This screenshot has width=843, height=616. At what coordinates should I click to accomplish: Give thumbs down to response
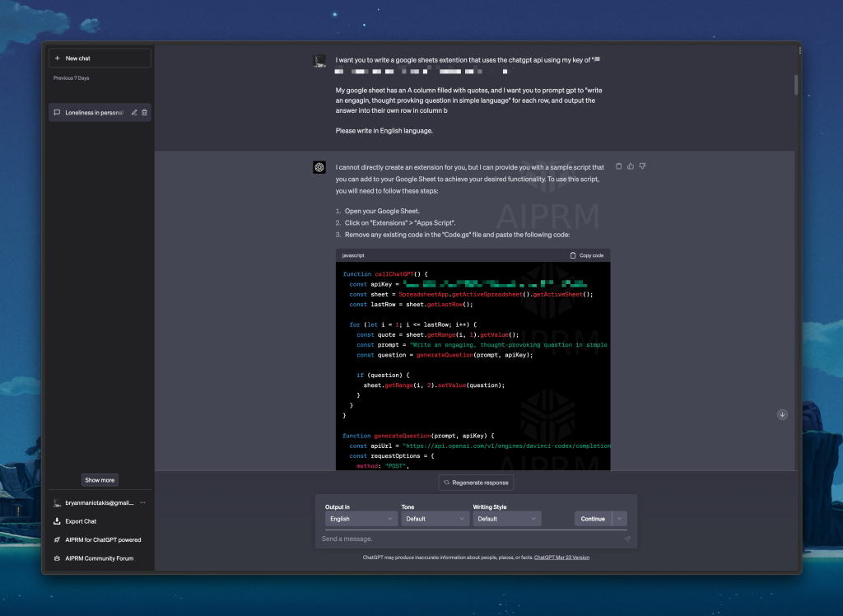tap(642, 166)
